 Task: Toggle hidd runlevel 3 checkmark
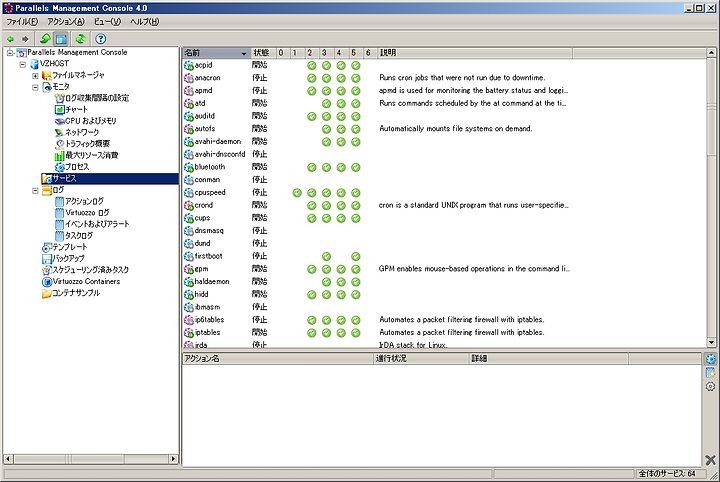[326, 294]
